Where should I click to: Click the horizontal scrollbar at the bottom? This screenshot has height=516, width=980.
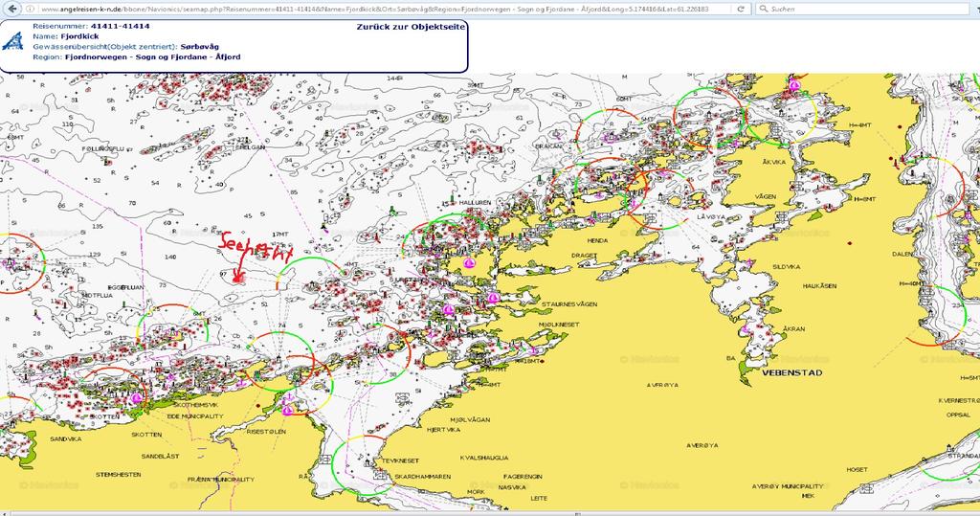pos(488,512)
